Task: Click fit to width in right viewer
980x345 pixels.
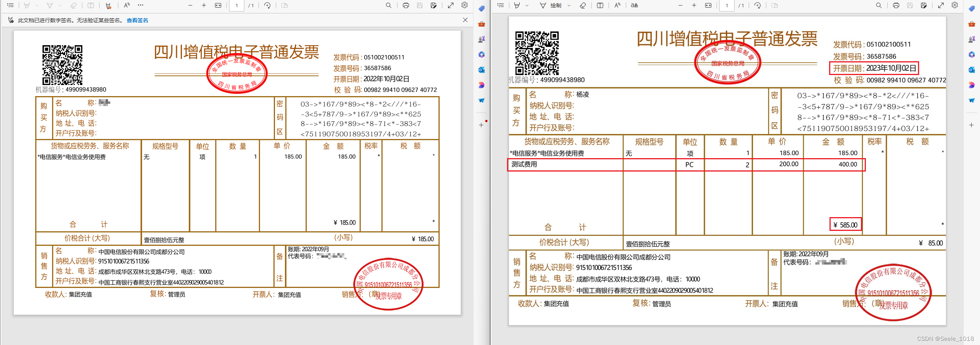Action: [x=708, y=5]
